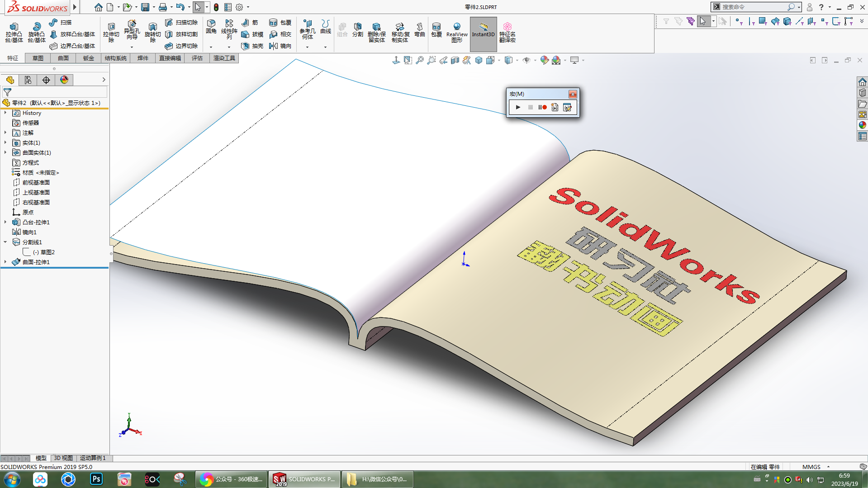Switch to the 草图 sketch tab

pyautogui.click(x=38, y=58)
